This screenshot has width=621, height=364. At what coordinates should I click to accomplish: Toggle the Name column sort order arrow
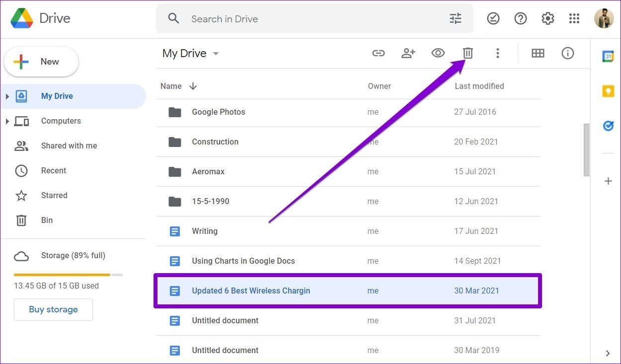[x=193, y=86]
